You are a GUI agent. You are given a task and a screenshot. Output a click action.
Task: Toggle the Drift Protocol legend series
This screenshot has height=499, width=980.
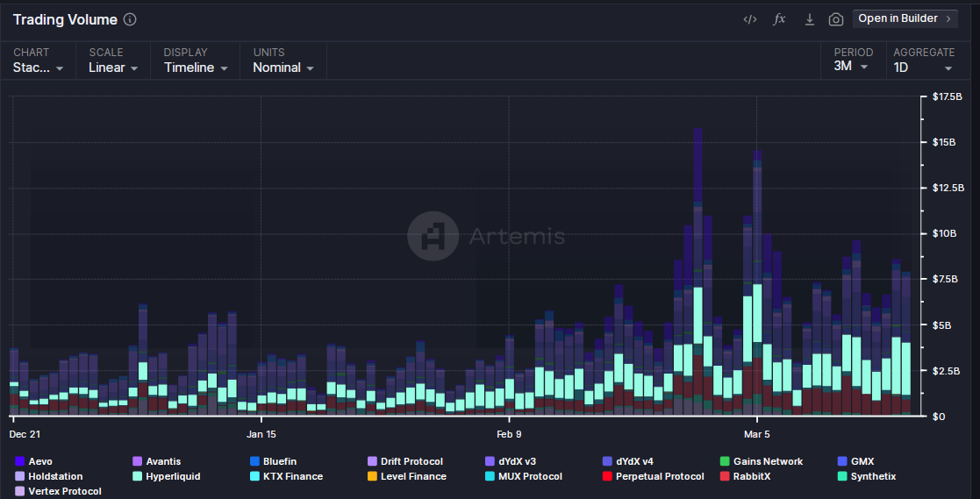click(x=405, y=461)
